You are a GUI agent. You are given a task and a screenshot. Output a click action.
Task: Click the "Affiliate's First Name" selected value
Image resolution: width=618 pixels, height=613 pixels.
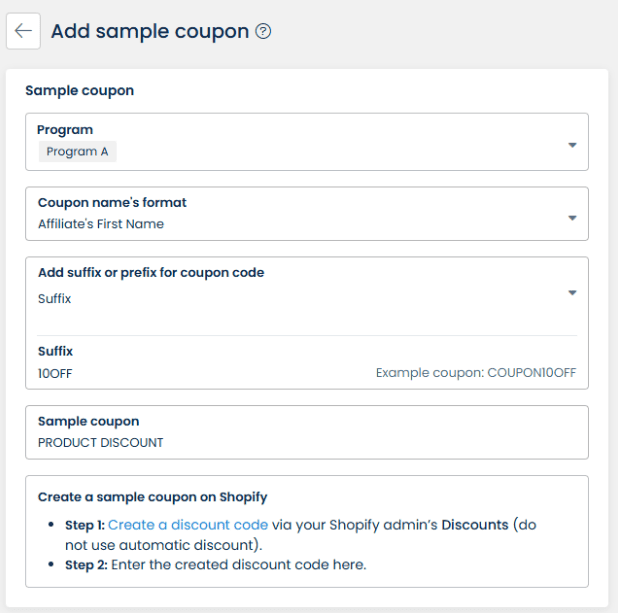click(101, 224)
